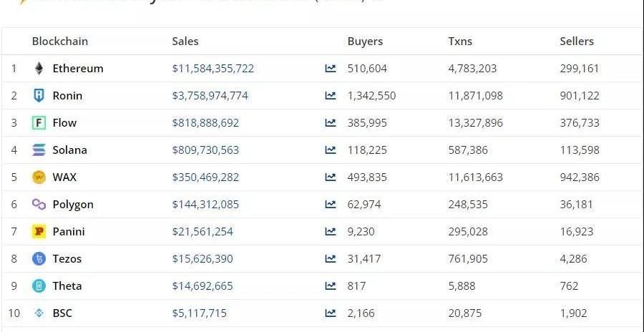Click the Ethereum blockchain logo icon

tap(39, 69)
